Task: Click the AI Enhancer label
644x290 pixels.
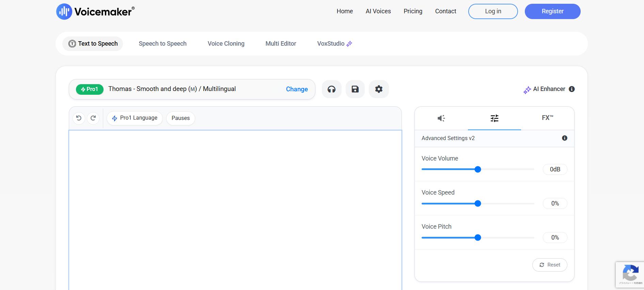Action: point(549,89)
